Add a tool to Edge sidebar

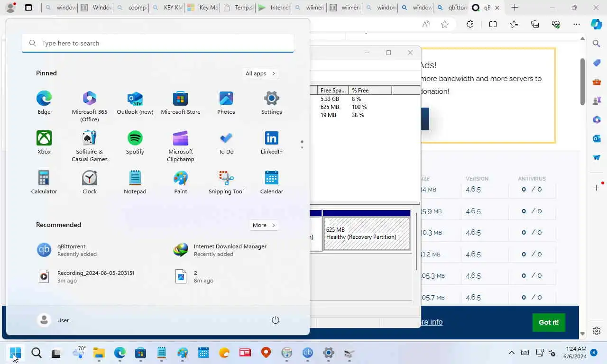597,188
